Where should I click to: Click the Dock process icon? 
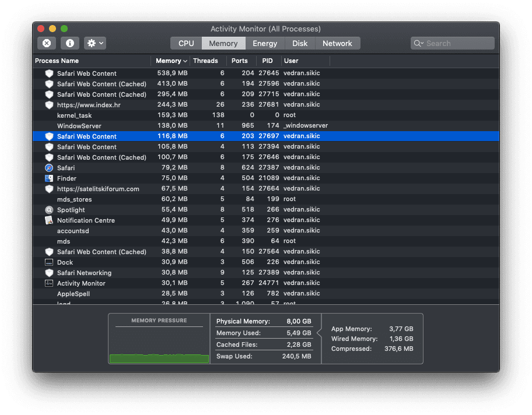click(49, 262)
